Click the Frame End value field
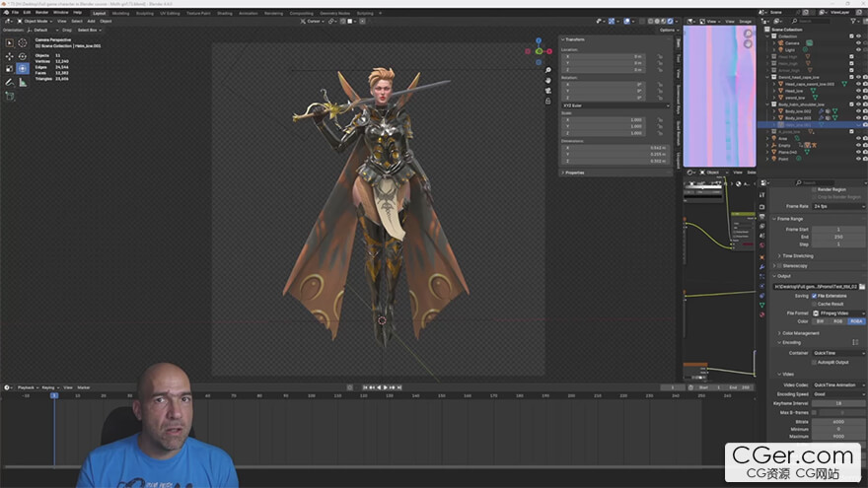 coord(838,237)
